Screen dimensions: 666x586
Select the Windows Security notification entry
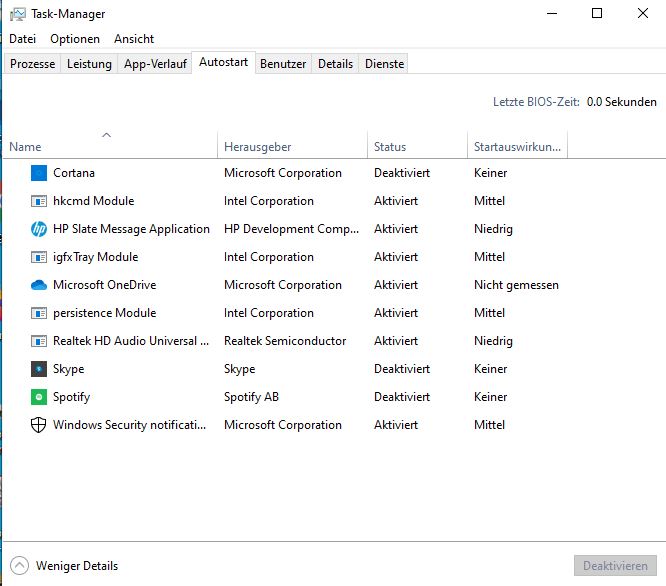tap(130, 425)
